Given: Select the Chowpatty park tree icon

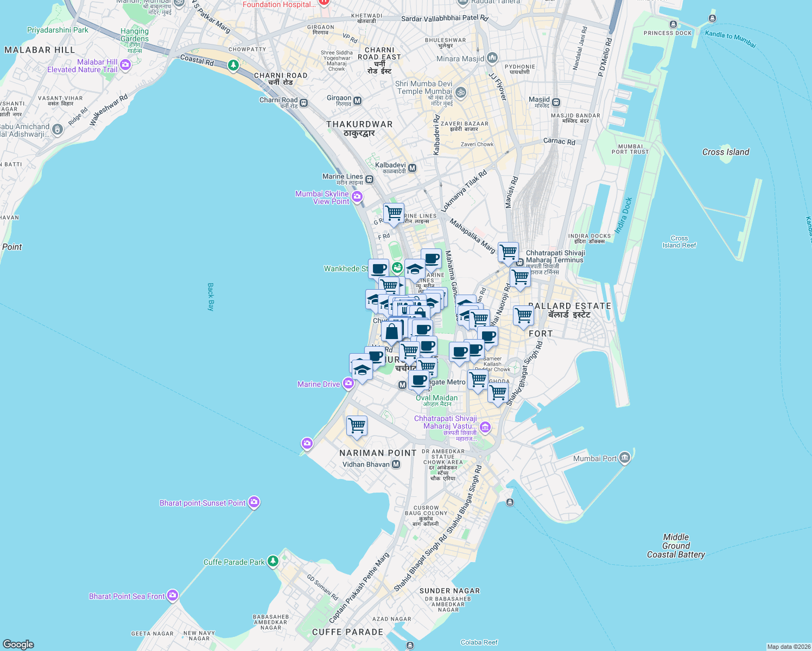Looking at the screenshot, I should (233, 65).
